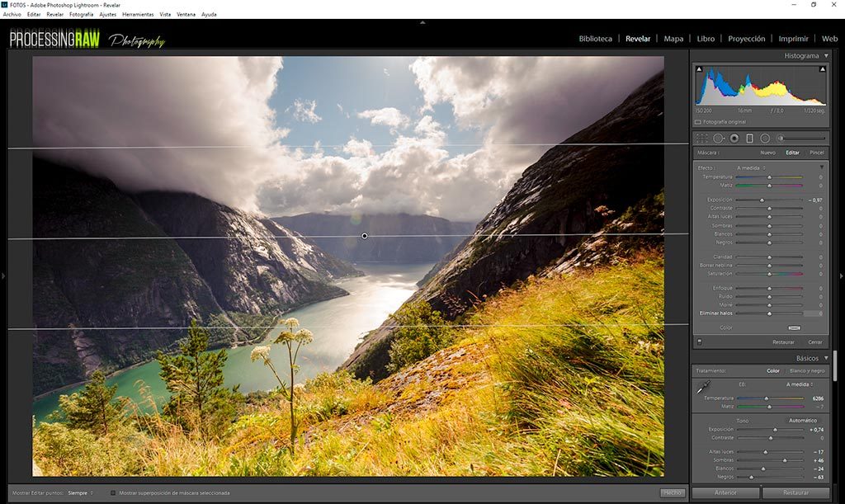Image resolution: width=845 pixels, height=504 pixels.
Task: Select the Graduated Filter tool
Action: tap(749, 139)
